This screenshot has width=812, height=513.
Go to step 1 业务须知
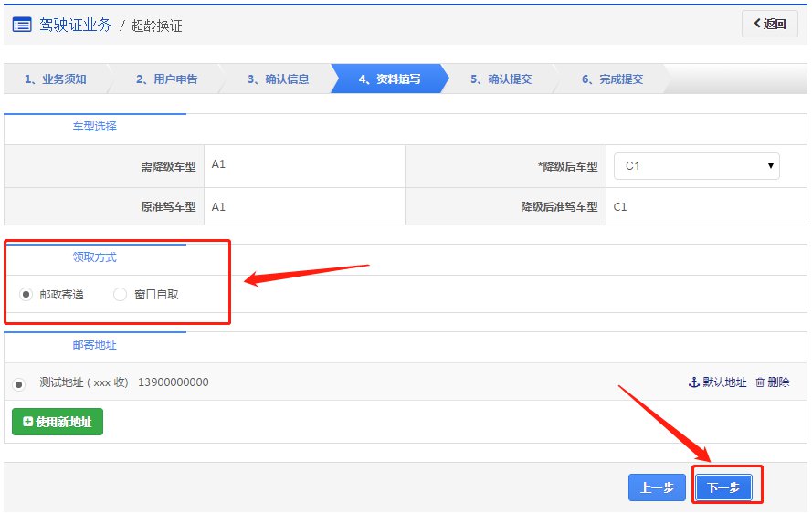click(x=56, y=79)
